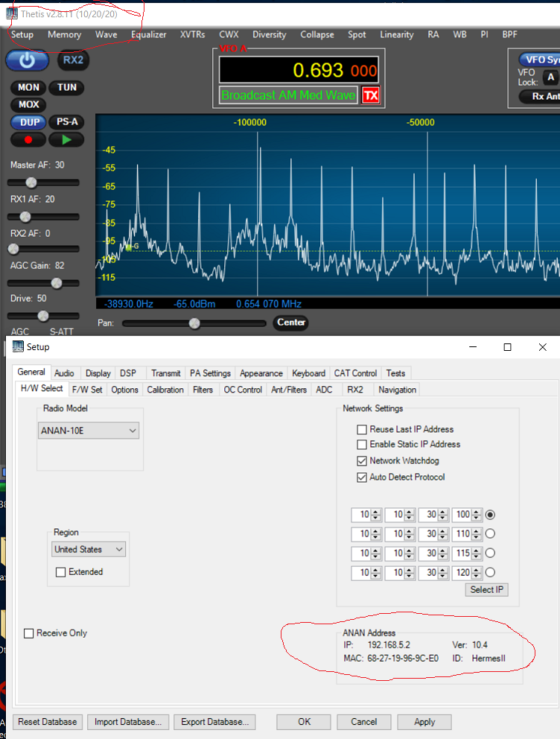Viewport: 560px width, 739px height.
Task: Click the Pan slider
Action: point(194,323)
